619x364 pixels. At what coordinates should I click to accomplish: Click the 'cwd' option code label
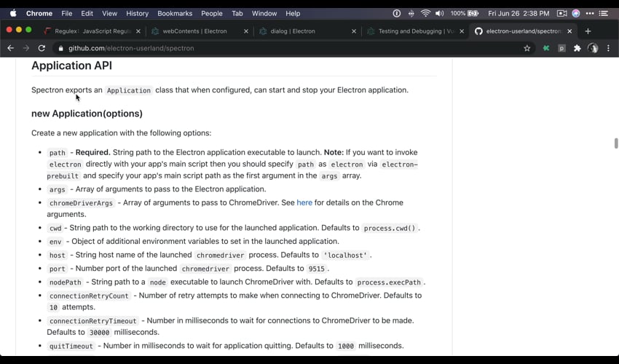click(55, 228)
